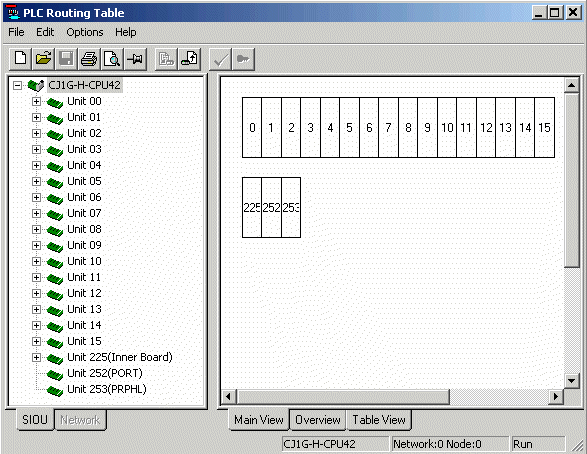Switch to the SIOU tab
The height and width of the screenshot is (454, 587).
(x=35, y=420)
